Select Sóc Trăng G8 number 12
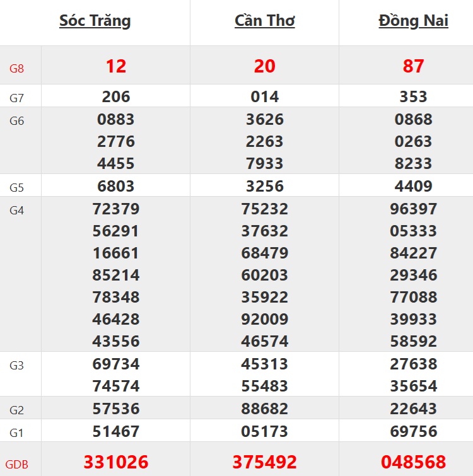Screen dimensions: 473x476 [116, 66]
